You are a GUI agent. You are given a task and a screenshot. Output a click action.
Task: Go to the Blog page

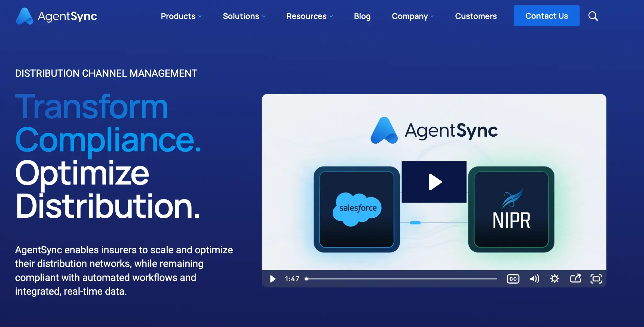click(x=362, y=16)
